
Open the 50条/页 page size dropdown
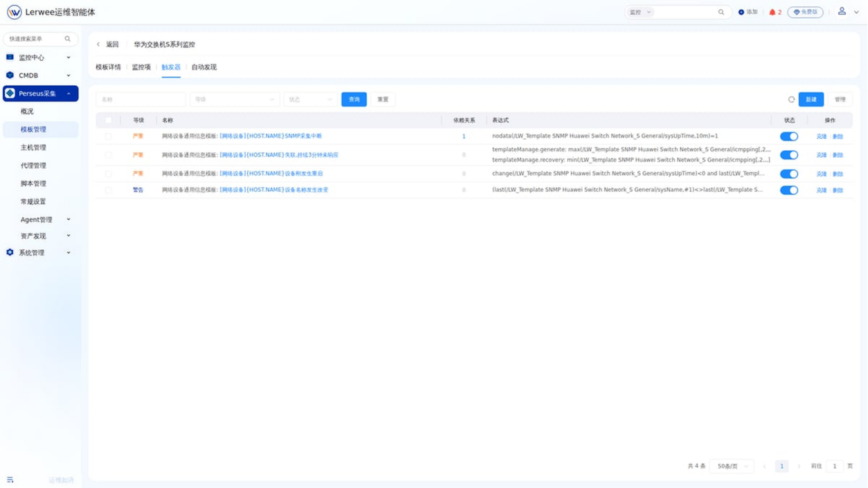point(732,467)
